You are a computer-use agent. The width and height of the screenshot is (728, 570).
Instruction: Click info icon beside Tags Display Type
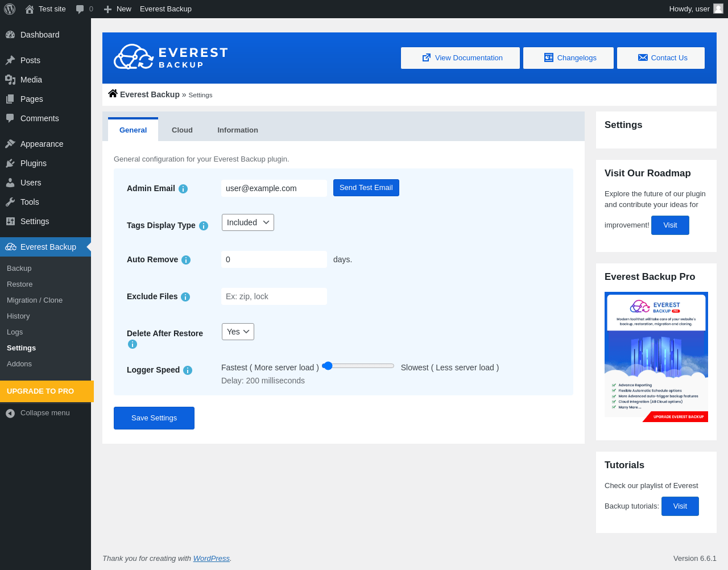[x=204, y=226]
